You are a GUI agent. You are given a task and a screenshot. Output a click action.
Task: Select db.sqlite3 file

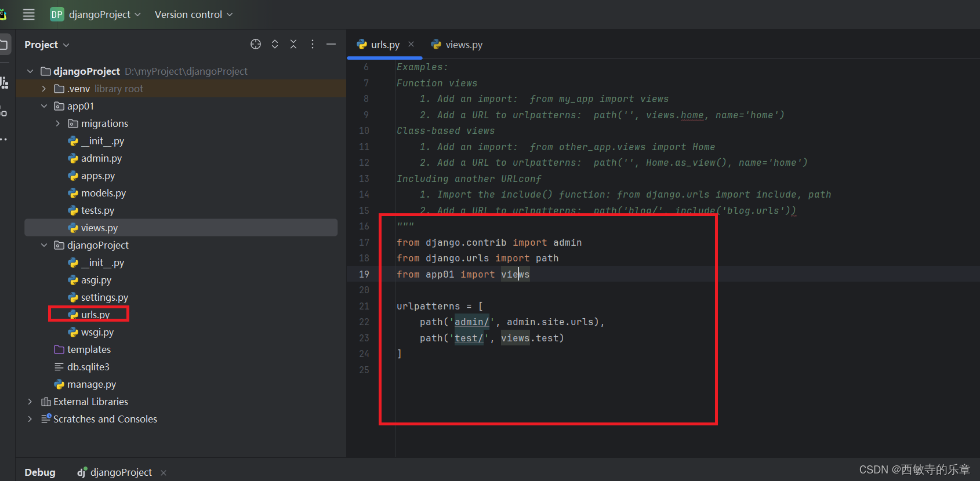click(88, 367)
